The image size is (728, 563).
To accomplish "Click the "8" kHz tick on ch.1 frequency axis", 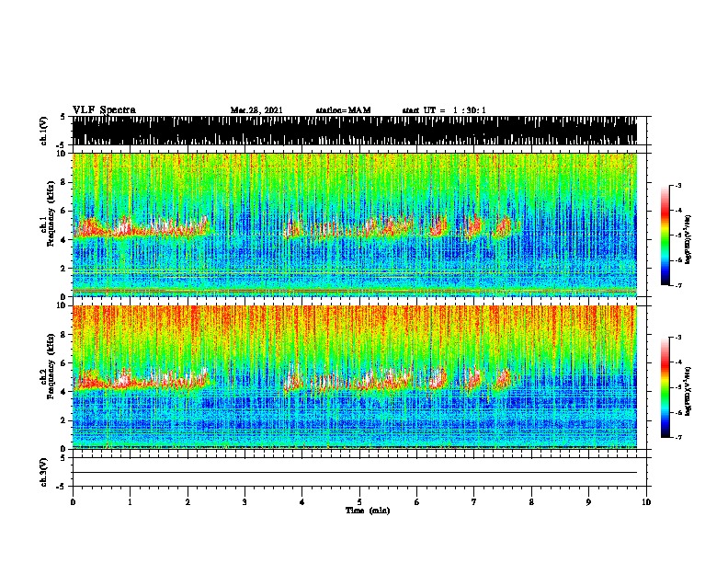I will [x=63, y=182].
